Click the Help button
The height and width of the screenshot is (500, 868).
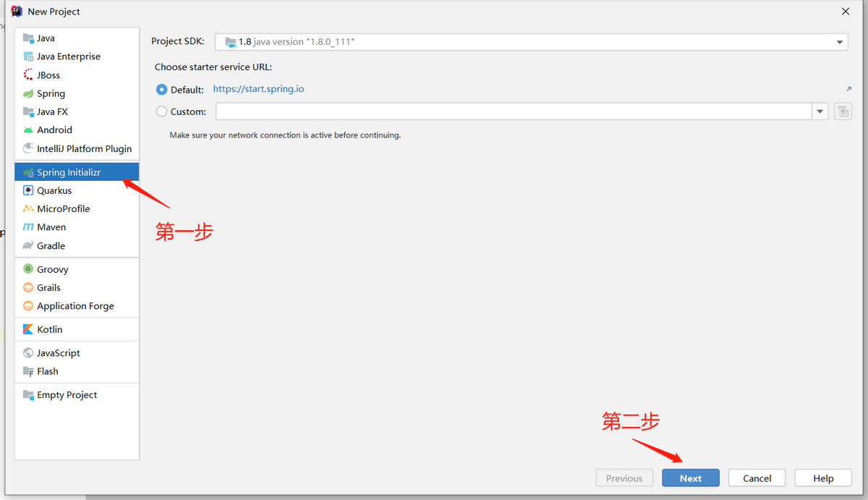(823, 478)
